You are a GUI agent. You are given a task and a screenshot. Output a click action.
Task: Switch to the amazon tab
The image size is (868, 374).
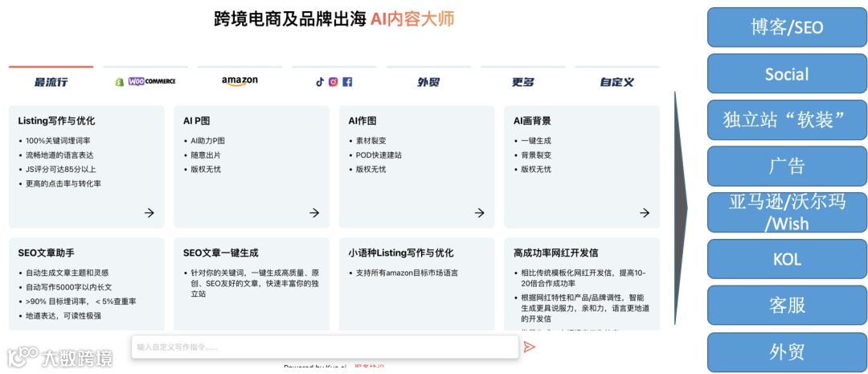point(240,81)
